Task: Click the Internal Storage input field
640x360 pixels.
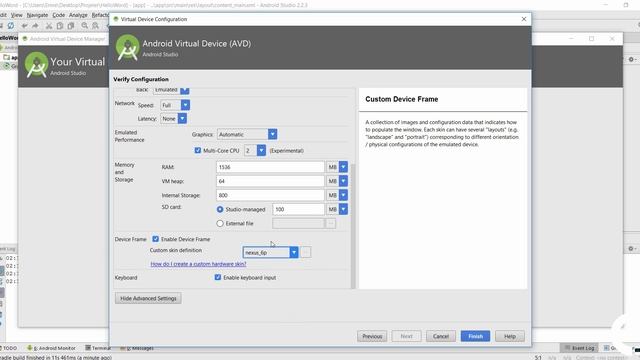Action: 270,196
